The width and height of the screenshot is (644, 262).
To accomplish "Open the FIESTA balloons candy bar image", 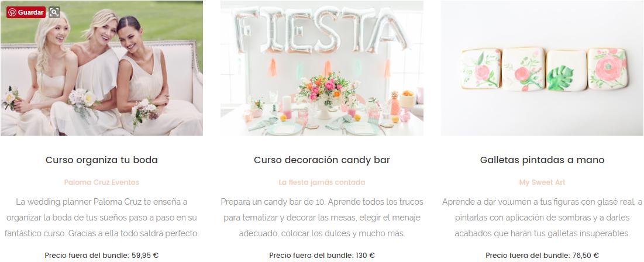I will tap(322, 68).
